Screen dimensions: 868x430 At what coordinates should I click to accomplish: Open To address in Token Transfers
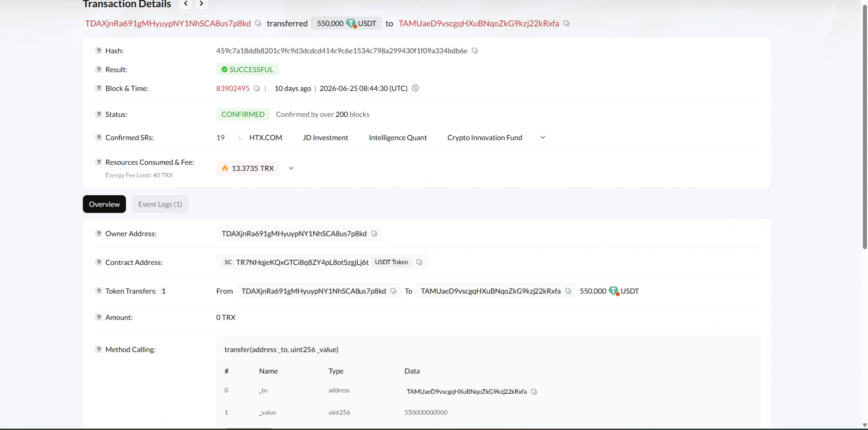pos(491,291)
